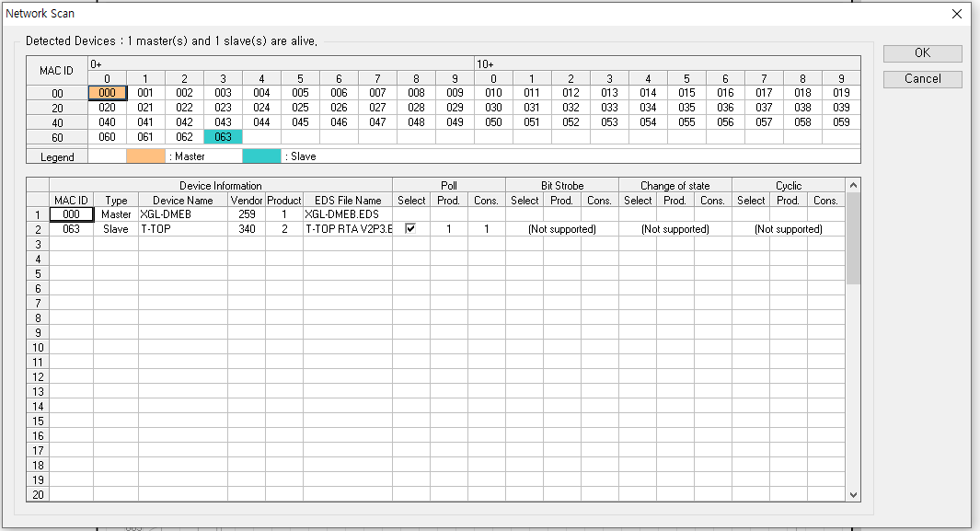Click the XGL-DMEB.EDS file name cell

[347, 214]
